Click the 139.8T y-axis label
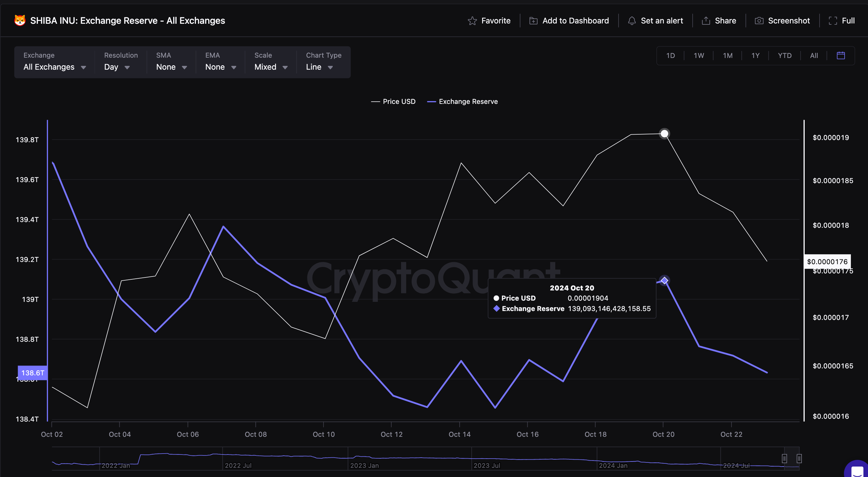 pyautogui.click(x=27, y=140)
